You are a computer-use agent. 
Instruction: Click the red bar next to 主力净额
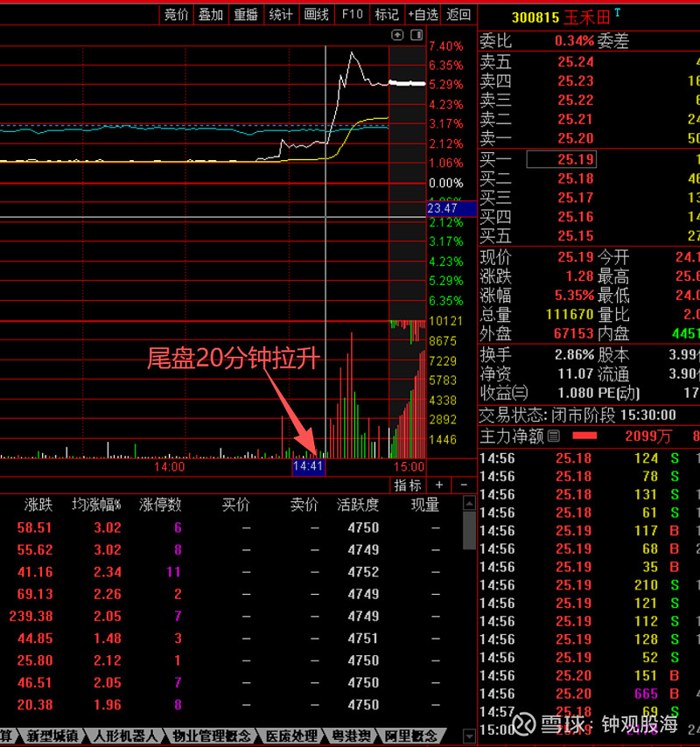584,436
